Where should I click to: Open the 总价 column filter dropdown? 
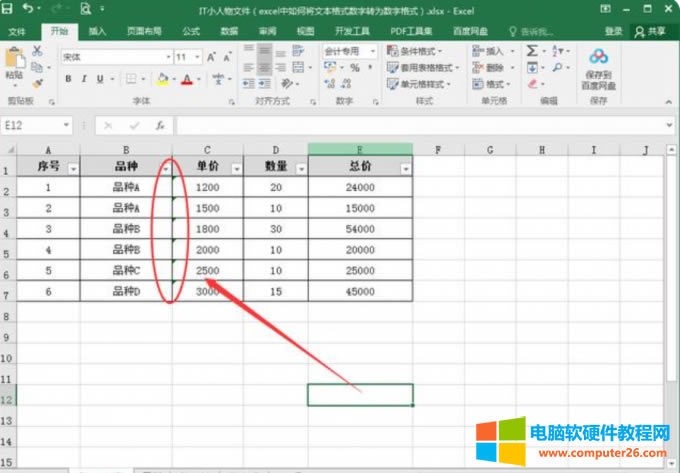(405, 169)
